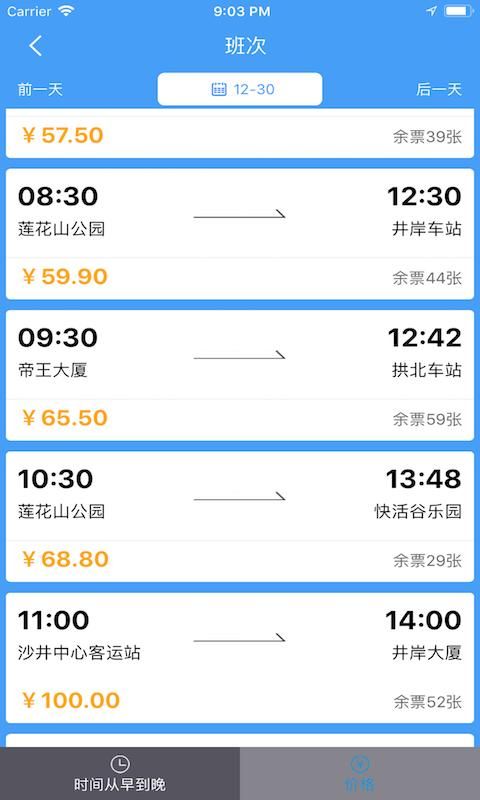Select the 08:30 莲花山公园 trip
Screen dimensions: 480x800
[x=240, y=234]
